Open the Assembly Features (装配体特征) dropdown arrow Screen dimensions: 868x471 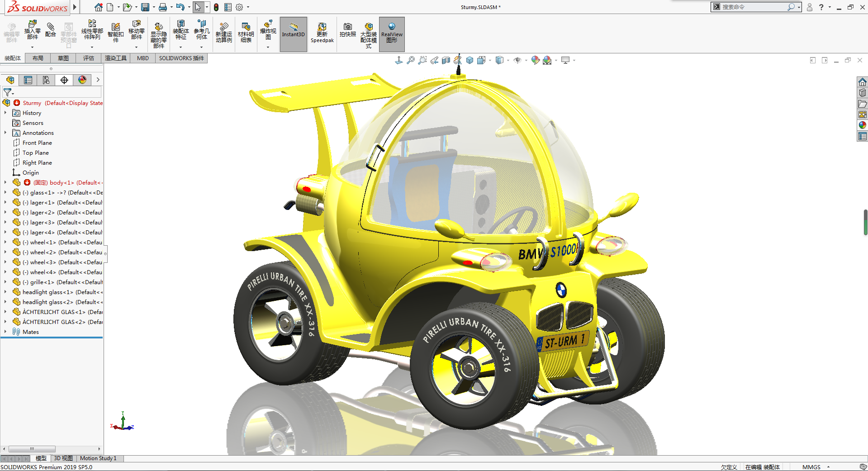click(180, 47)
